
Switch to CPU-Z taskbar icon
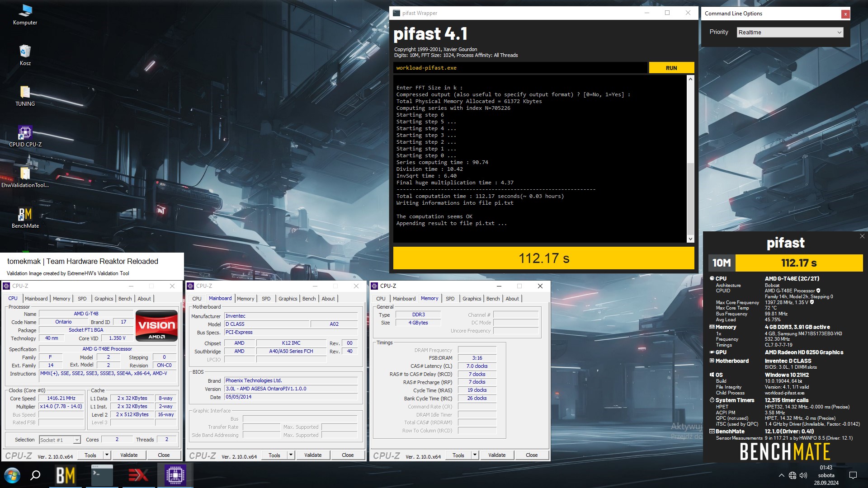click(175, 475)
